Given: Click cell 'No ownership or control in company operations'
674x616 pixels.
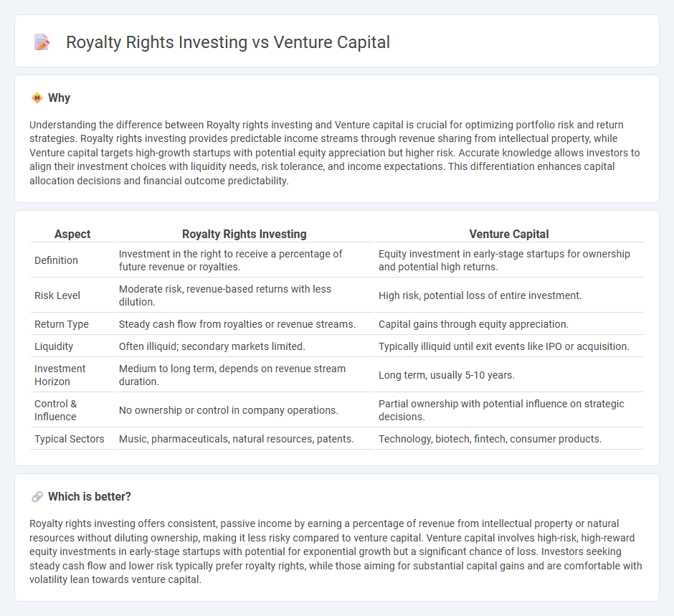Looking at the screenshot, I should point(245,410).
